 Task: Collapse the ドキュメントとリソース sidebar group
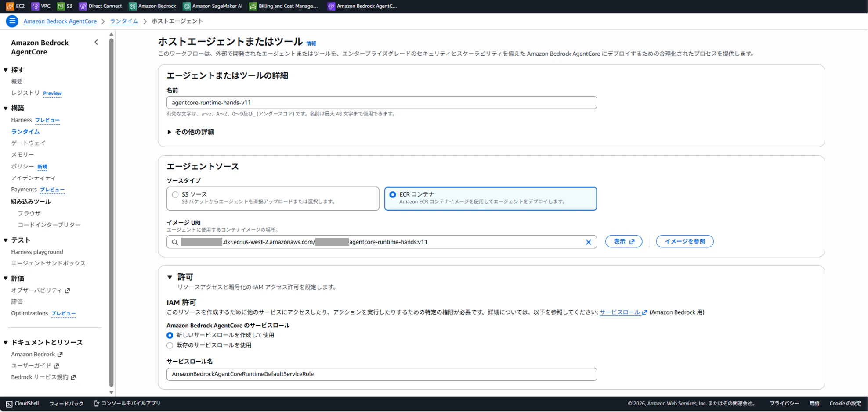click(x=6, y=342)
